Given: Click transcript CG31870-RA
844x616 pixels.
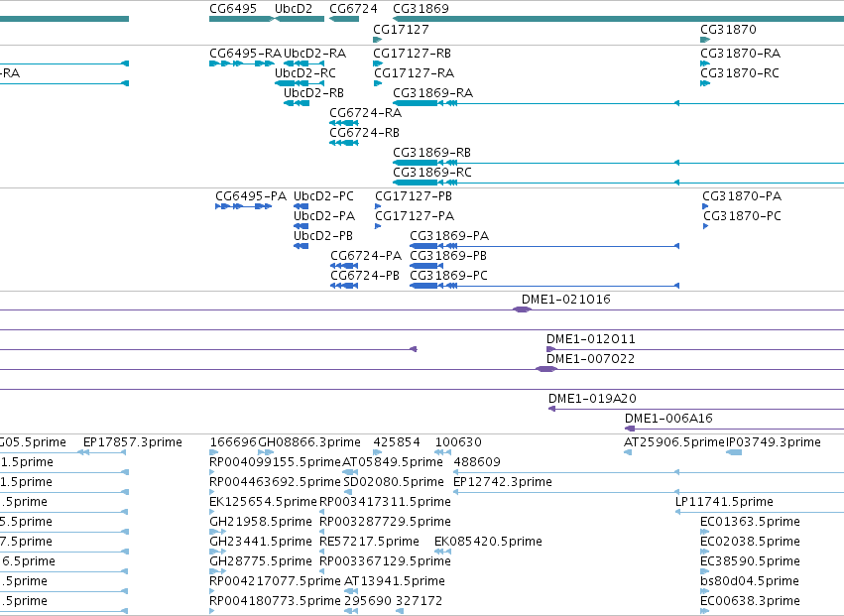Looking at the screenshot, I should coord(740,54).
